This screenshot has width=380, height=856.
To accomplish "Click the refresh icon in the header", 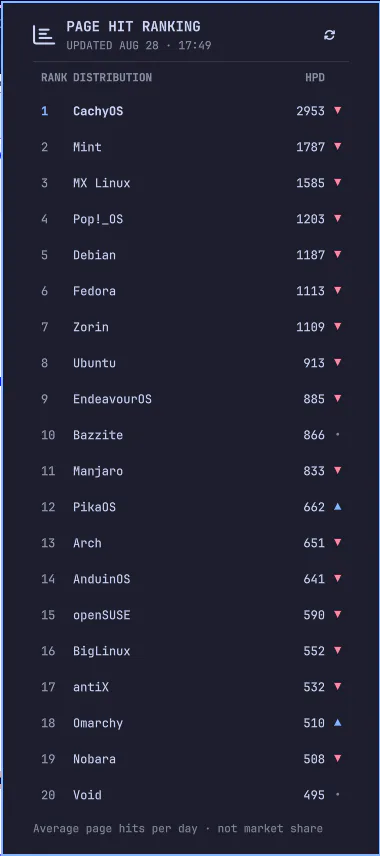I will (x=329, y=35).
